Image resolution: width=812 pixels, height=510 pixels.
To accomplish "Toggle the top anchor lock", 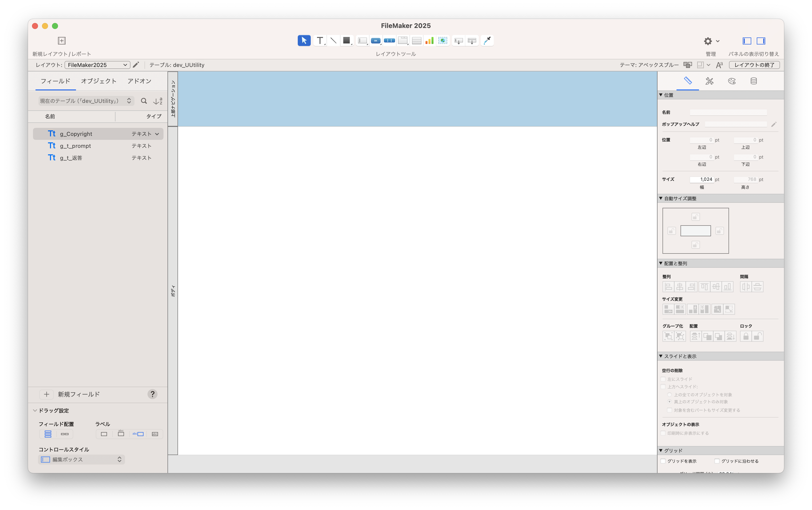I will point(696,217).
